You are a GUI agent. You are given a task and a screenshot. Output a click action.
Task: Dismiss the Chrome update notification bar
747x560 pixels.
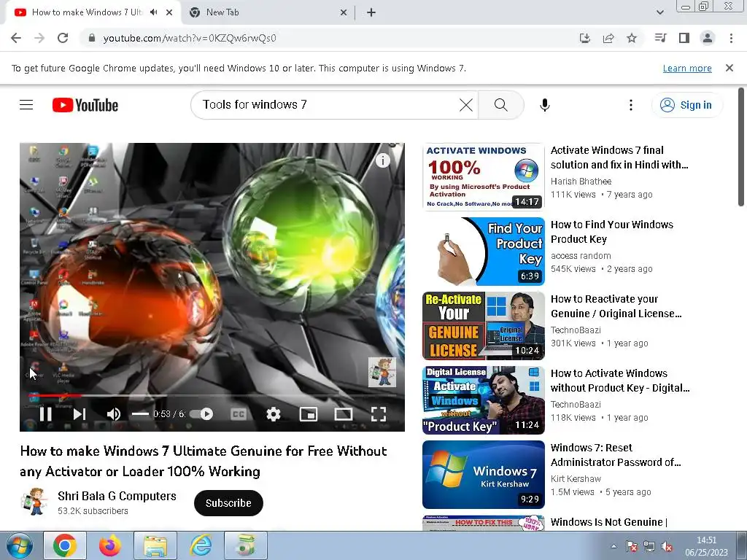coord(729,68)
